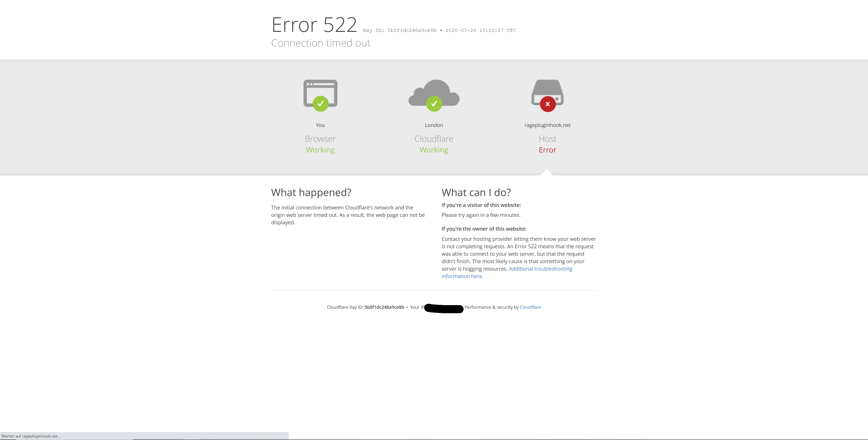Click the green checkmark on cloud icon
The width and height of the screenshot is (868, 440).
pos(434,104)
